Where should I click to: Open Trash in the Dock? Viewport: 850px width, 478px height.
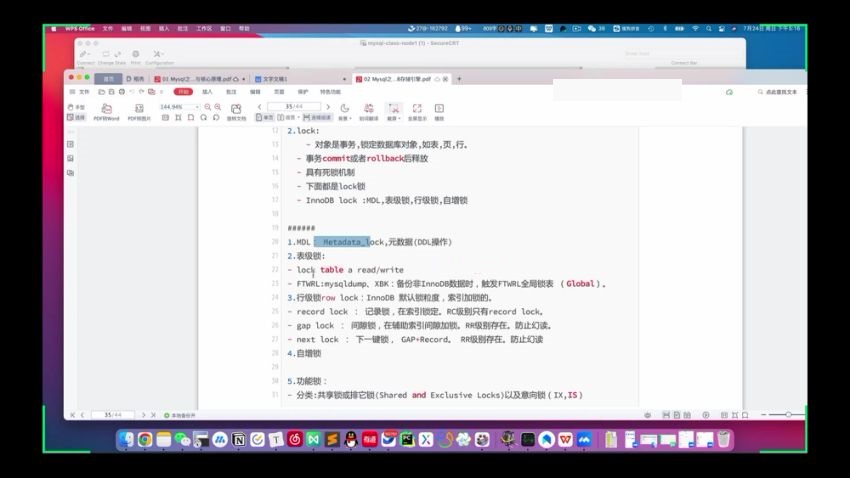(724, 440)
